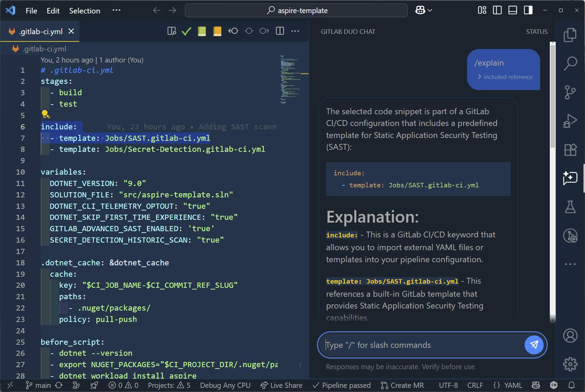Click the yellow book icon in editor toolbar
585x392 pixels.
217,31
